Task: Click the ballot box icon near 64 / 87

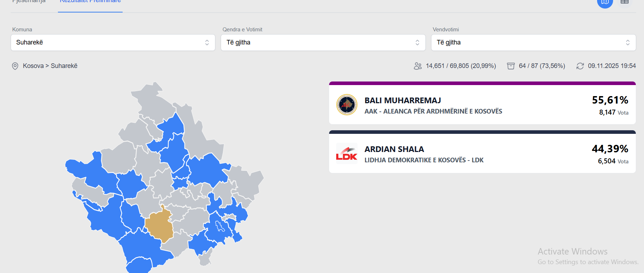Action: point(511,66)
